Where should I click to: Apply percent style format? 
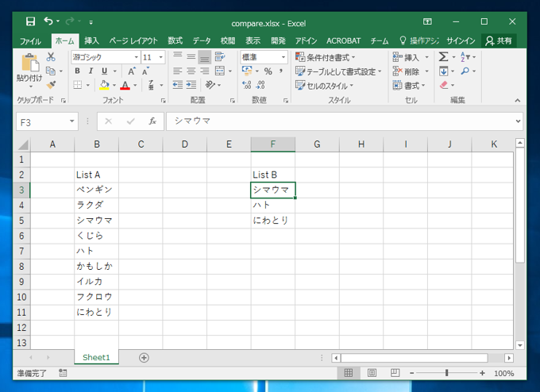268,71
